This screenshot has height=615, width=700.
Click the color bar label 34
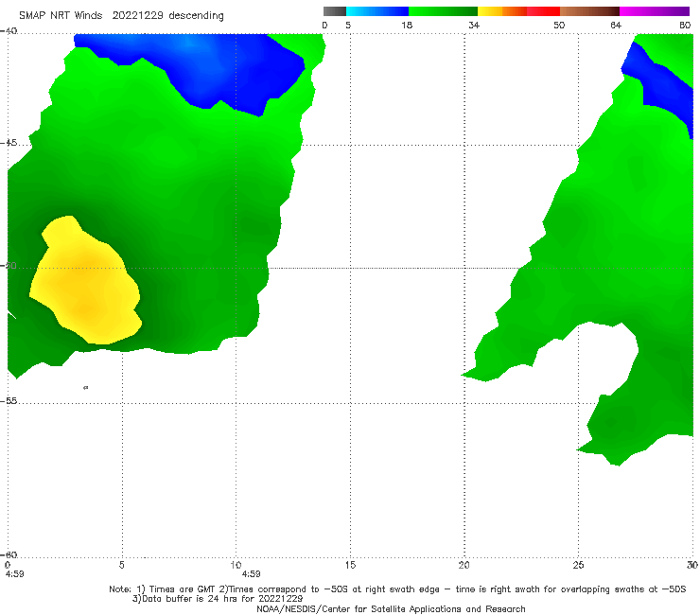[474, 25]
